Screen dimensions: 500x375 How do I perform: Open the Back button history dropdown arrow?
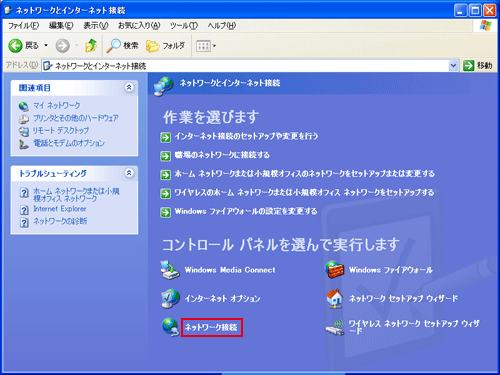click(x=46, y=46)
